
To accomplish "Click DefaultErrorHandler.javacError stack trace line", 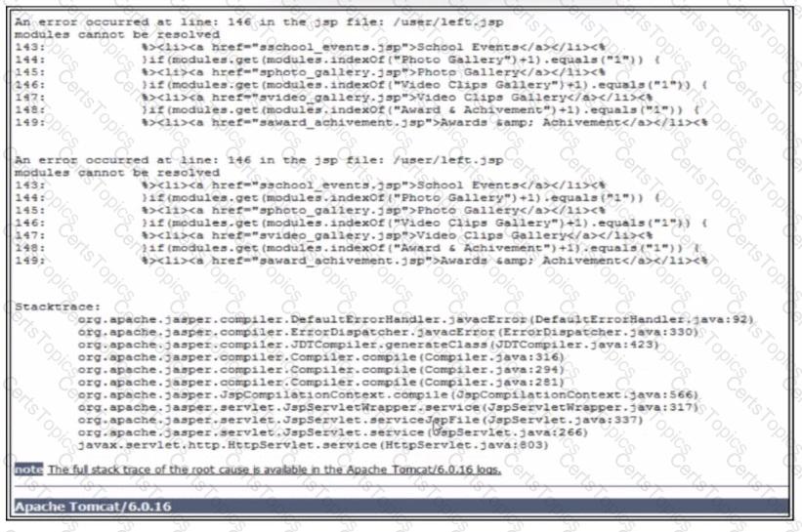I will [x=416, y=319].
